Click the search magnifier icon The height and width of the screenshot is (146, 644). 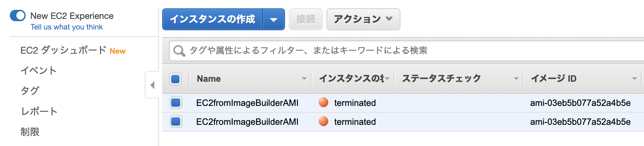click(x=179, y=51)
